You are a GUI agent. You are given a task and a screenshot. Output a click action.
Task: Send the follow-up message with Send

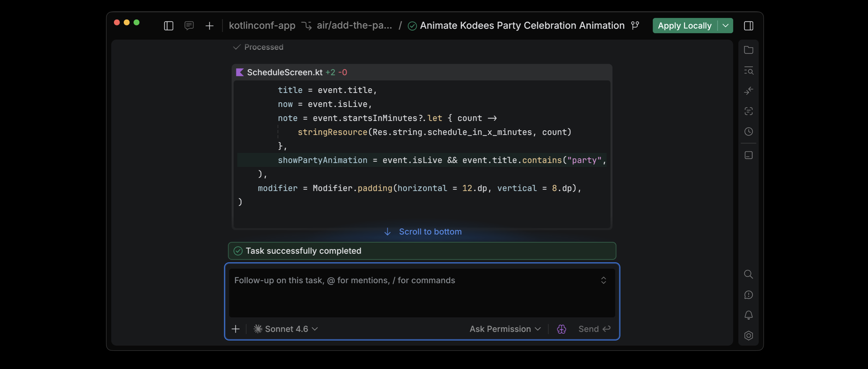(x=595, y=329)
